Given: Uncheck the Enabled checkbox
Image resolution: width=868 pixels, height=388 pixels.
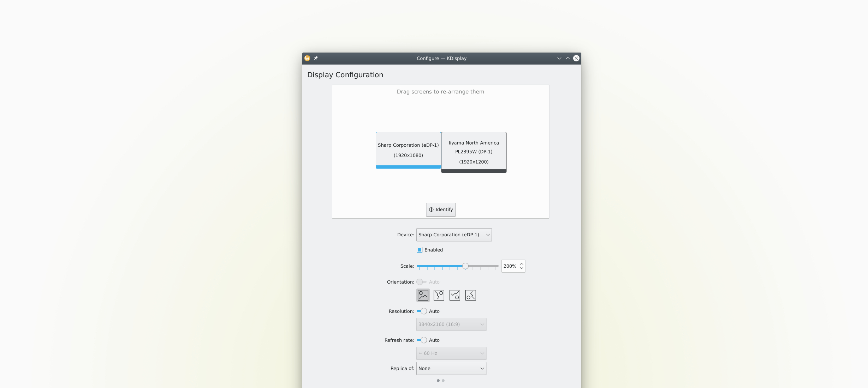Looking at the screenshot, I should [420, 250].
